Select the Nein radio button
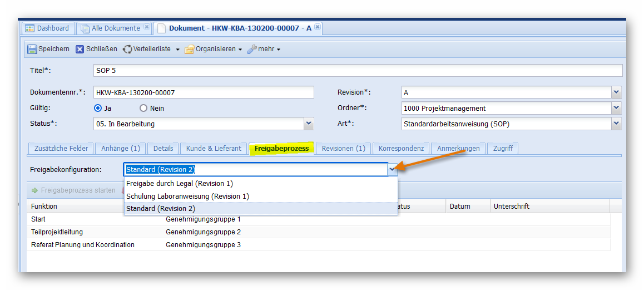 [x=143, y=109]
